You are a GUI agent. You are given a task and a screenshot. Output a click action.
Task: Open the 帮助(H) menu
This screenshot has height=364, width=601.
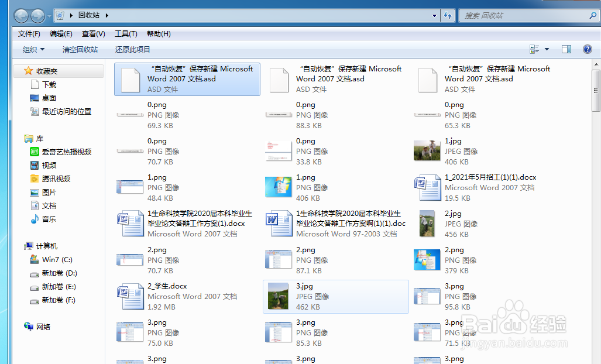tap(159, 34)
